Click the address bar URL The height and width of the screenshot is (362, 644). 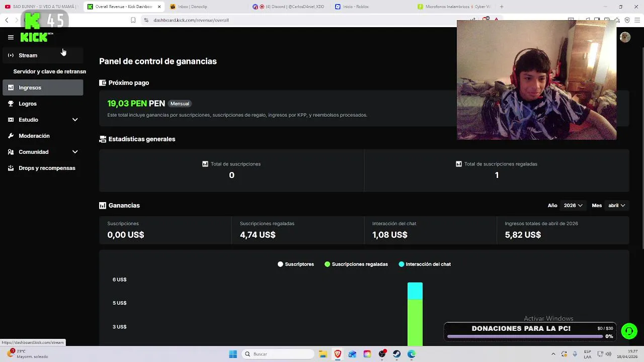coord(191,20)
